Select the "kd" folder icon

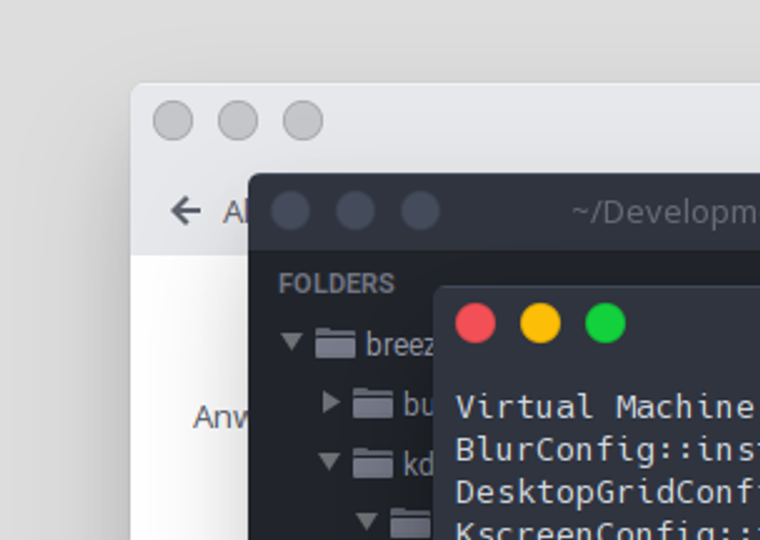tap(373, 462)
